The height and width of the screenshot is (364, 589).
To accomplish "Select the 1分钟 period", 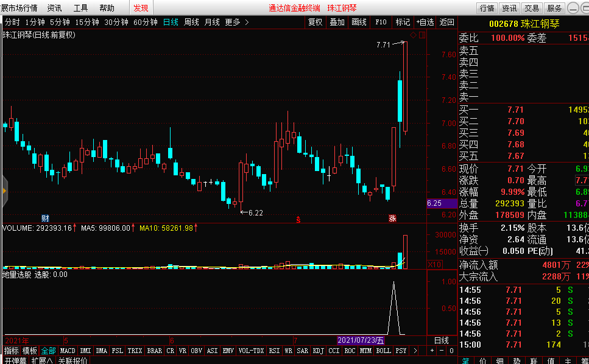I will pyautogui.click(x=35, y=23).
